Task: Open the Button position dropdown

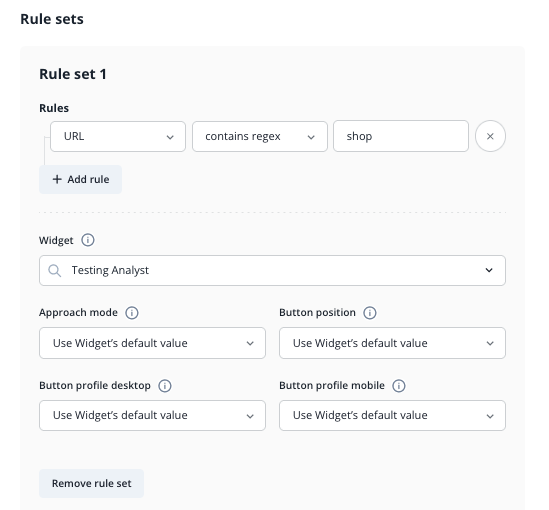Action: (x=392, y=343)
